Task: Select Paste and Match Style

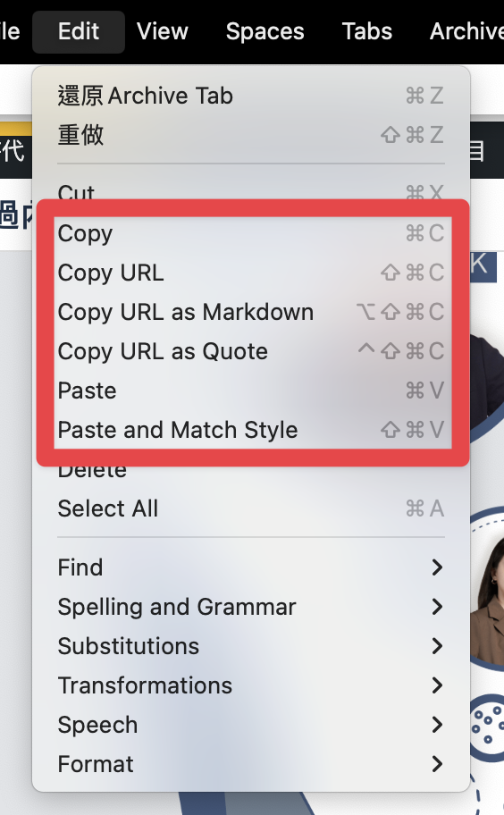Action: click(251, 430)
